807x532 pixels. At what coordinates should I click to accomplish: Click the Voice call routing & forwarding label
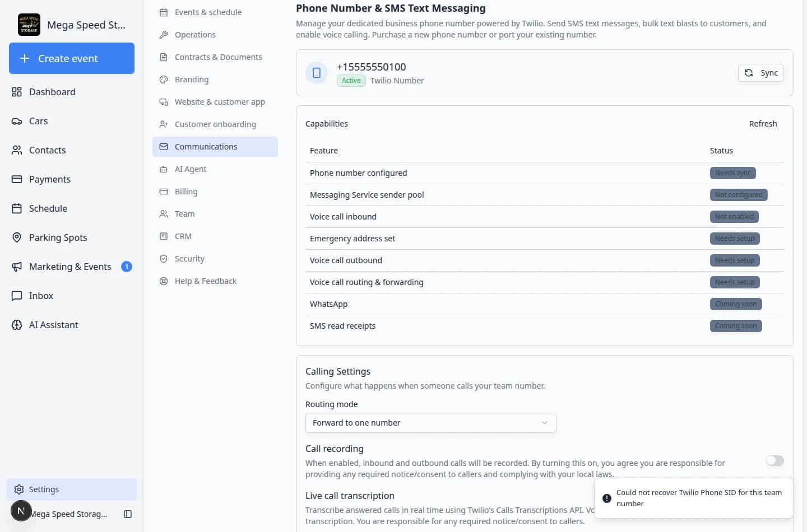[367, 282]
